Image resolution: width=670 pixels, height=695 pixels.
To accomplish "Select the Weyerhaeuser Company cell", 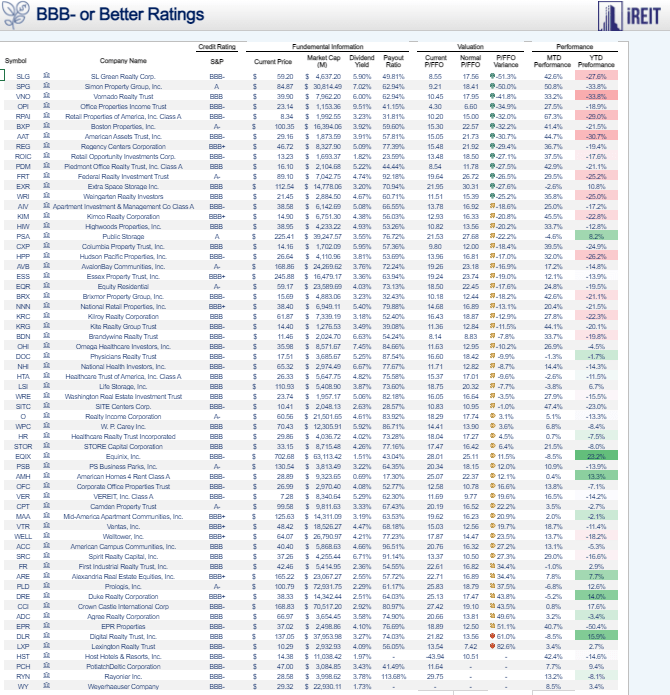I will pos(123,686).
